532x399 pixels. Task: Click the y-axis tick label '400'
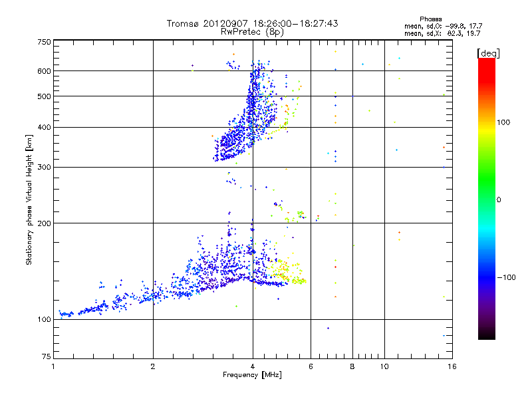point(44,128)
